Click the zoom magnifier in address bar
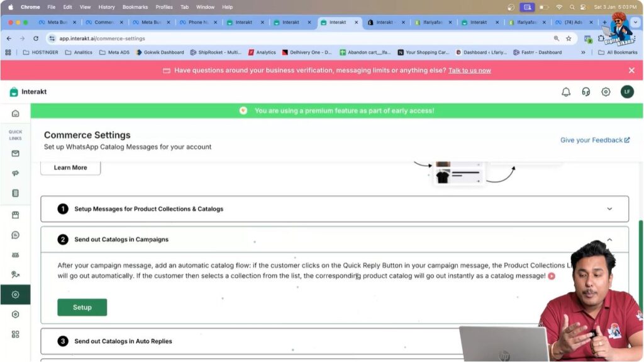 pos(556,38)
